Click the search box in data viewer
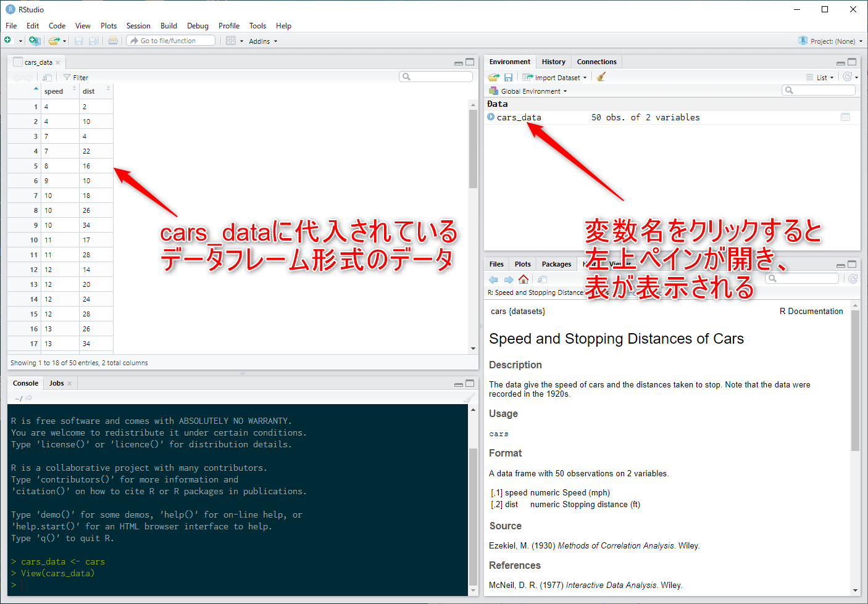The height and width of the screenshot is (604, 868). pos(436,77)
